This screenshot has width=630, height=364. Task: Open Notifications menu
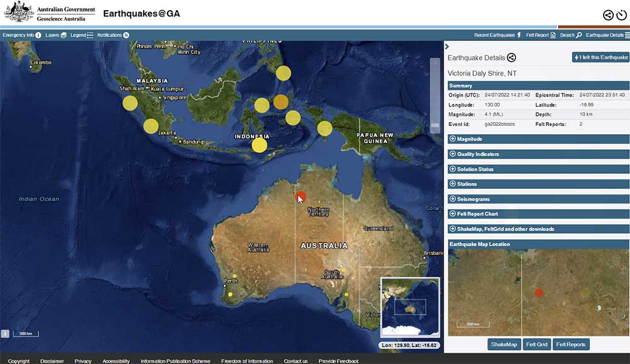pyautogui.click(x=113, y=35)
